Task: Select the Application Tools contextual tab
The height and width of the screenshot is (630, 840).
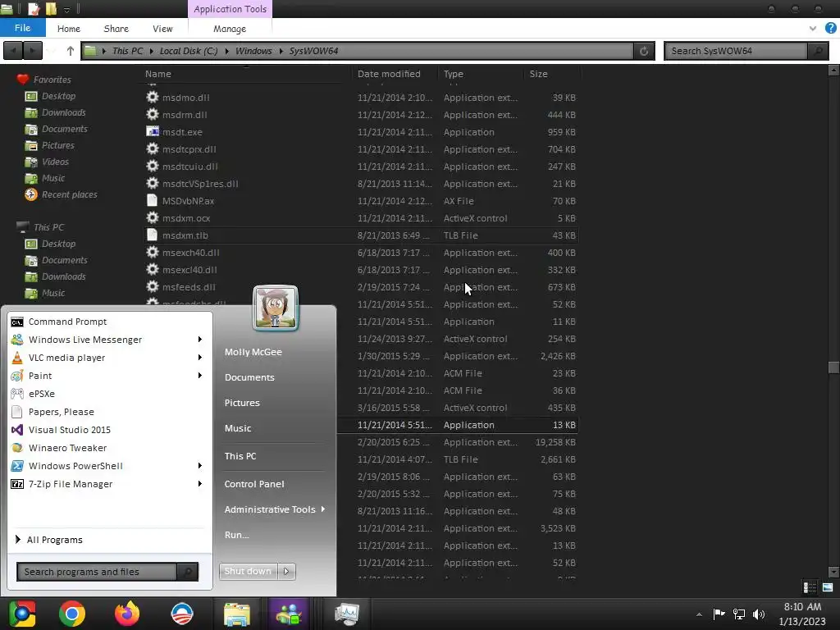Action: [231, 9]
